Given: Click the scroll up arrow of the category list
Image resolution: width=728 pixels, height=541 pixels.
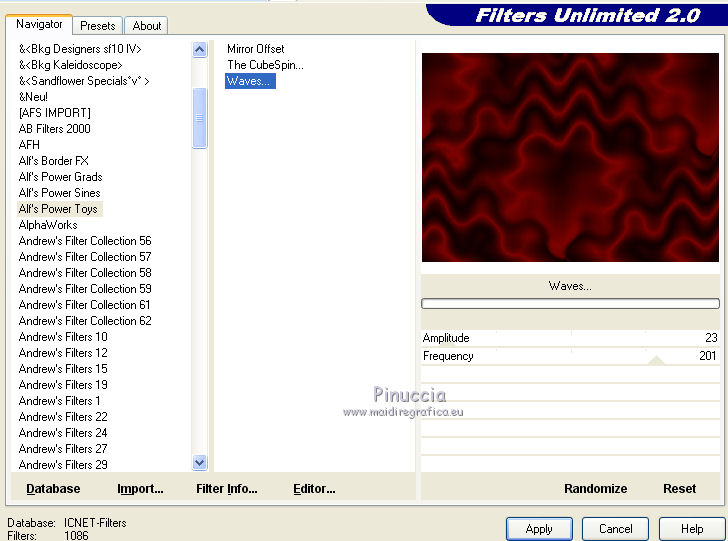Looking at the screenshot, I should [x=200, y=49].
